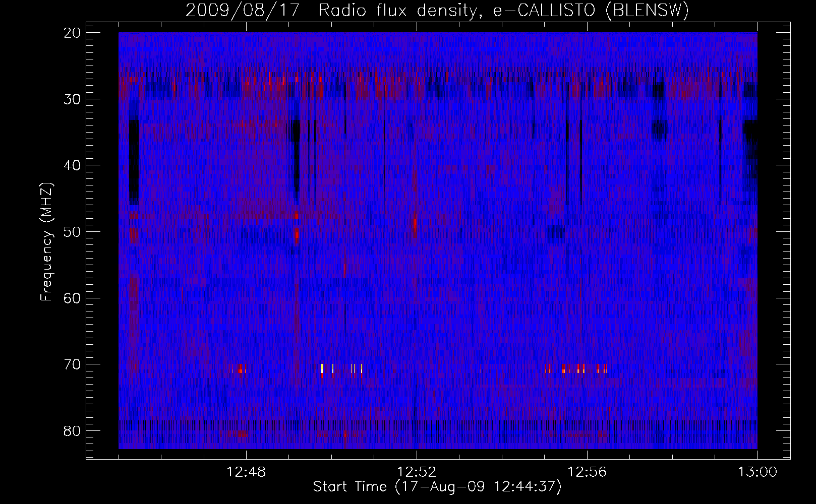Viewport: 816px width, 504px height.
Task: Click the 12:48 time tick label
Action: [x=246, y=472]
